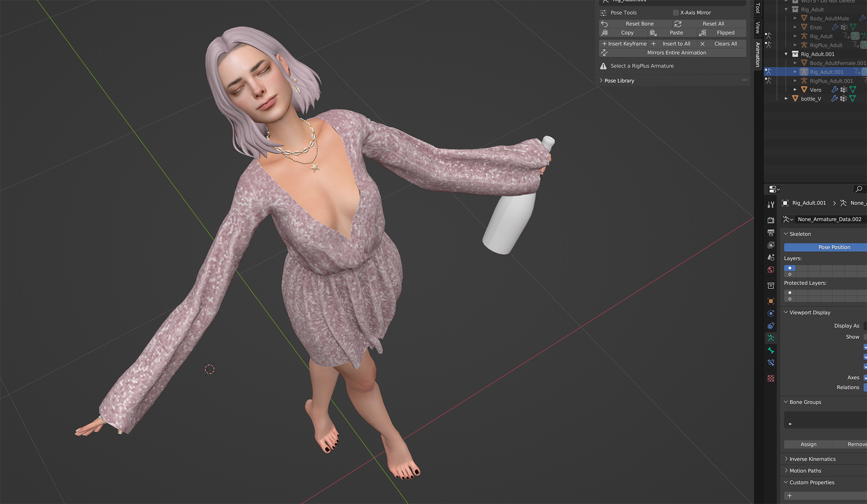867x504 pixels.
Task: Collapse the Custom Properties panel
Action: click(x=786, y=482)
